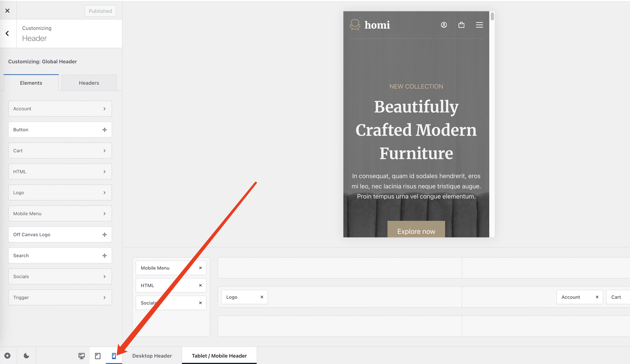Open the HTML builder item

click(171, 285)
